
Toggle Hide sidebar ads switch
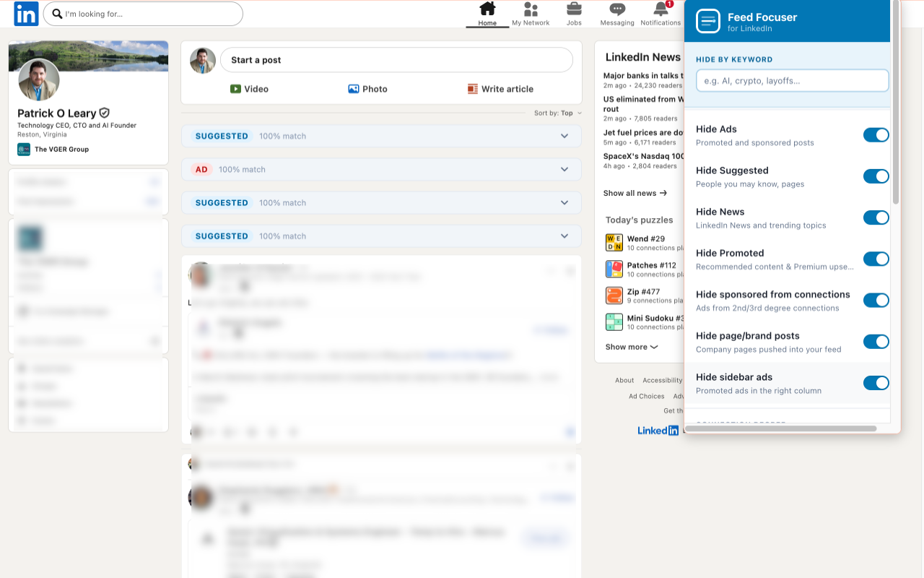point(876,383)
